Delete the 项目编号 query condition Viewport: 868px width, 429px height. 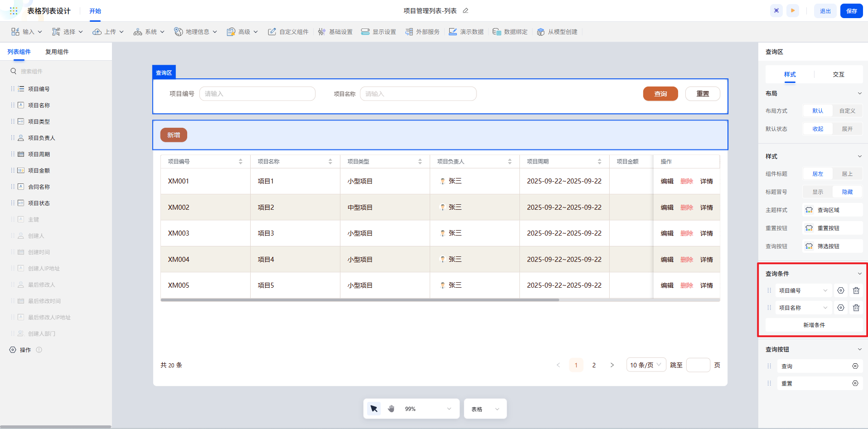pyautogui.click(x=856, y=291)
